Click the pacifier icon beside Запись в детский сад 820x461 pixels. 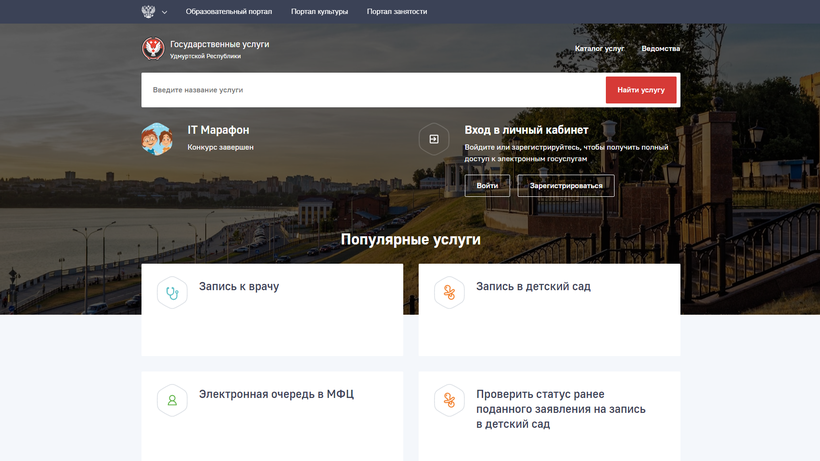click(449, 293)
